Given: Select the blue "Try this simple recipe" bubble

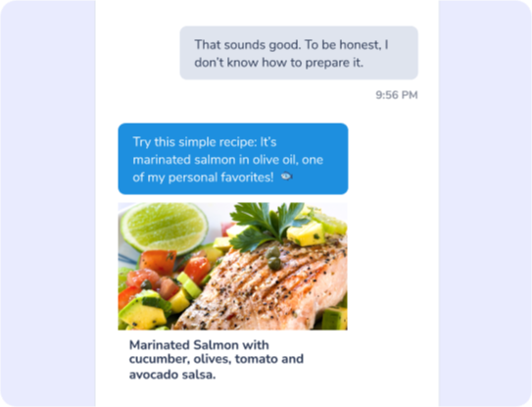Looking at the screenshot, I should coord(233,159).
